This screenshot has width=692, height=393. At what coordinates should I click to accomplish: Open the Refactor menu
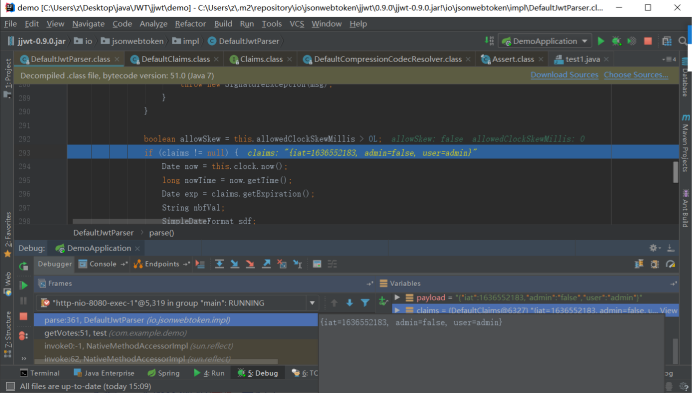pyautogui.click(x=190, y=24)
